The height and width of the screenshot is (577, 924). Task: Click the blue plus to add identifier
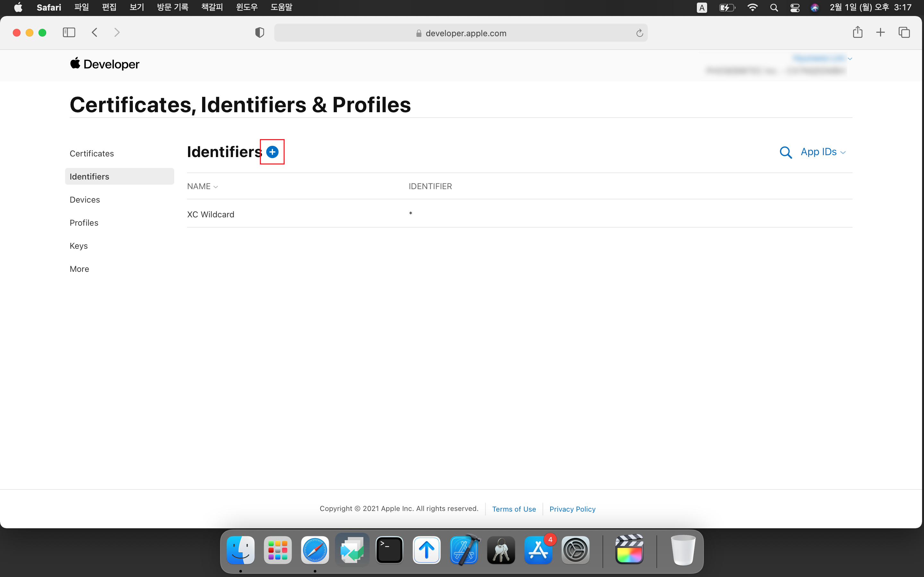pos(272,152)
